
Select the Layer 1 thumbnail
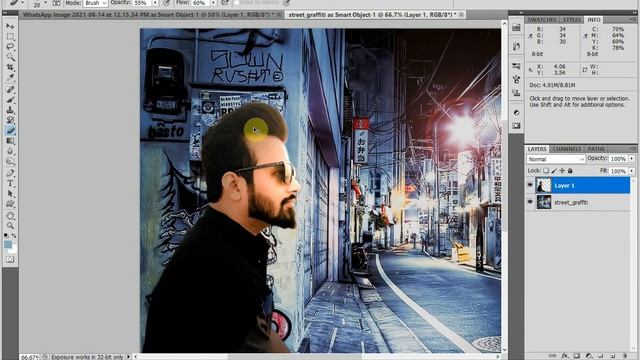[x=543, y=185]
